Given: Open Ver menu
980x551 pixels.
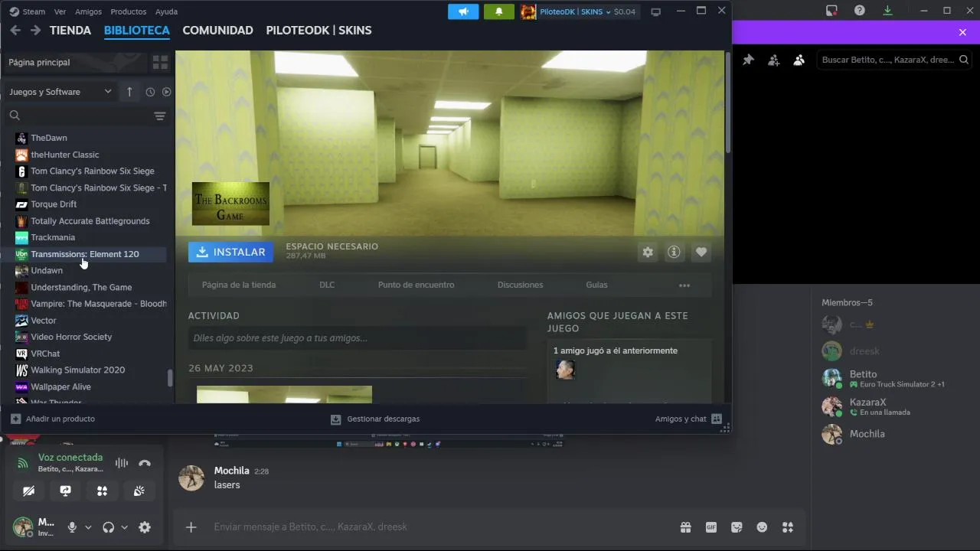Looking at the screenshot, I should click(x=60, y=11).
